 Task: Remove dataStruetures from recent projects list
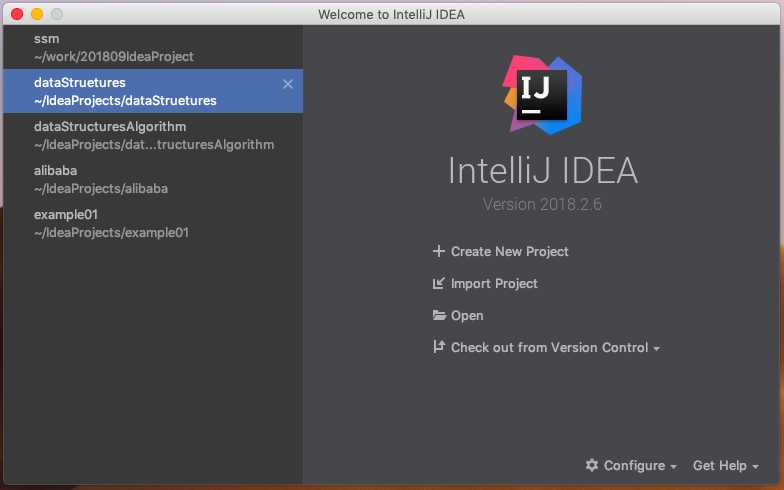point(288,84)
